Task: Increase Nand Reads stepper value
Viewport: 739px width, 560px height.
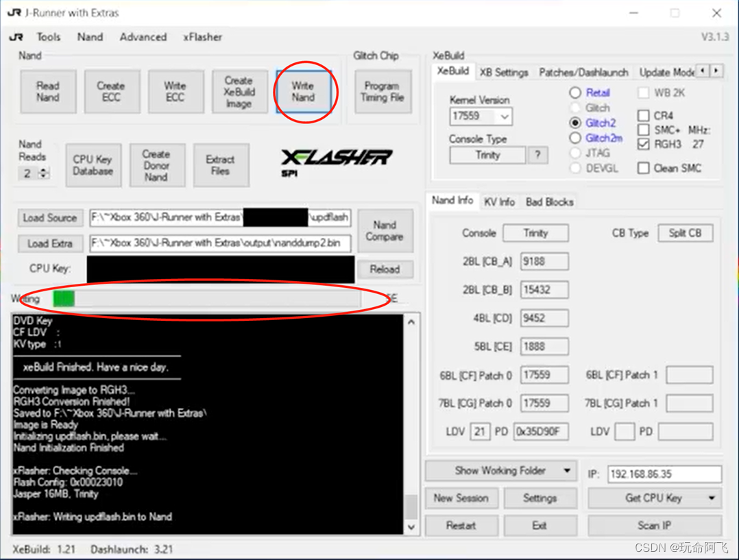Action: (x=43, y=170)
